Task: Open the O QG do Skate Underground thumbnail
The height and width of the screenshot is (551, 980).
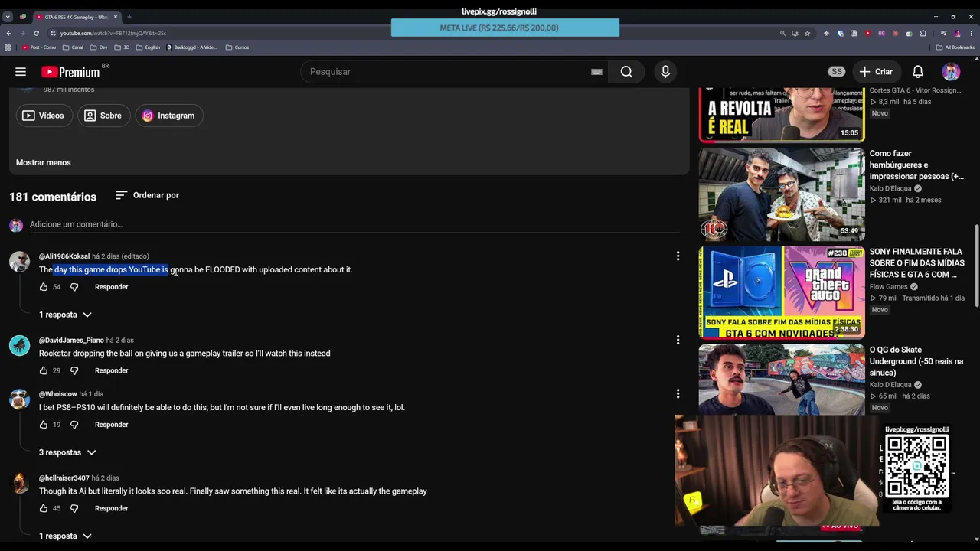Action: tap(782, 379)
